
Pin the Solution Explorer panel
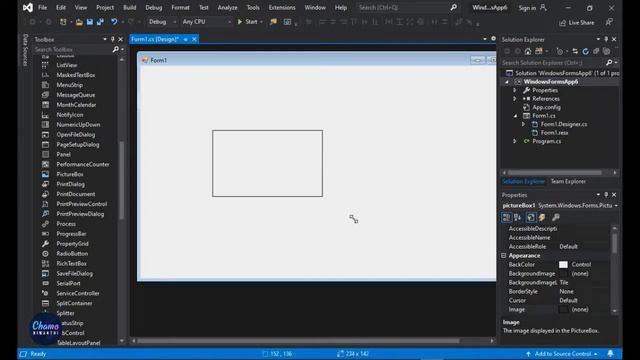606,39
